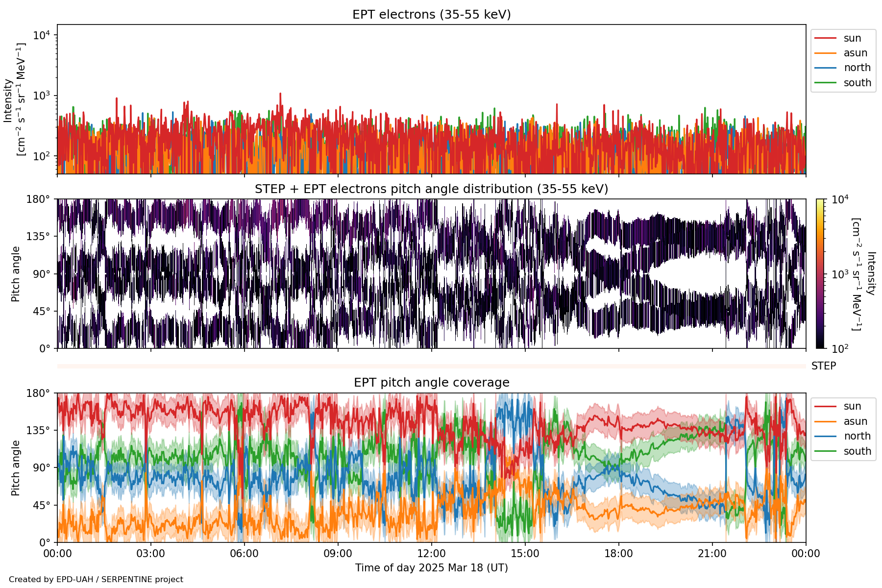Click the pale STEP availability bar
882x588 pixels.
[x=431, y=366]
